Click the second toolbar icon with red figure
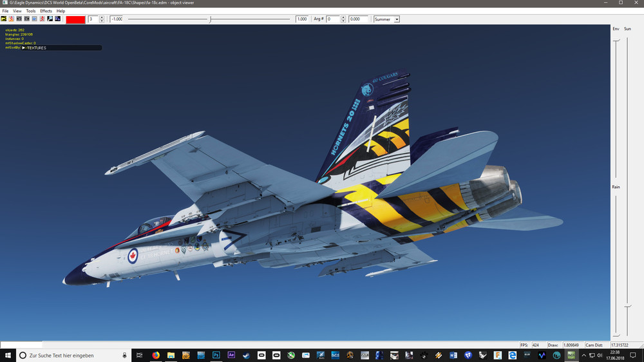 click(12, 19)
